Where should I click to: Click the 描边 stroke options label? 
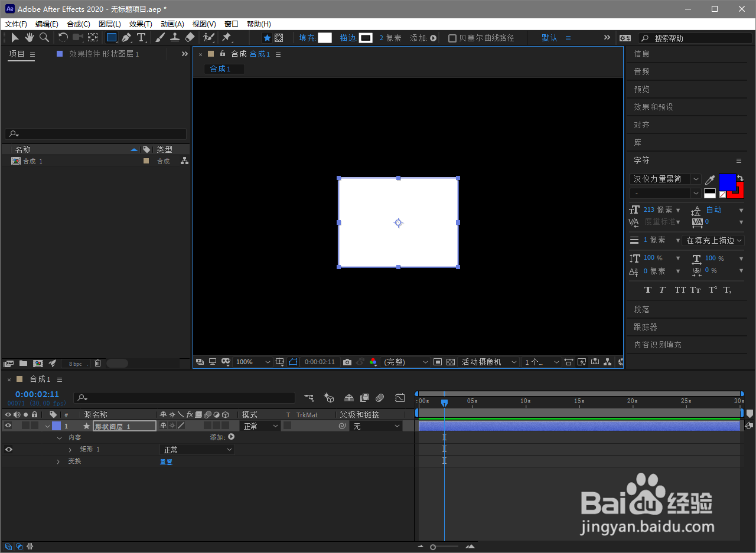pyautogui.click(x=348, y=38)
